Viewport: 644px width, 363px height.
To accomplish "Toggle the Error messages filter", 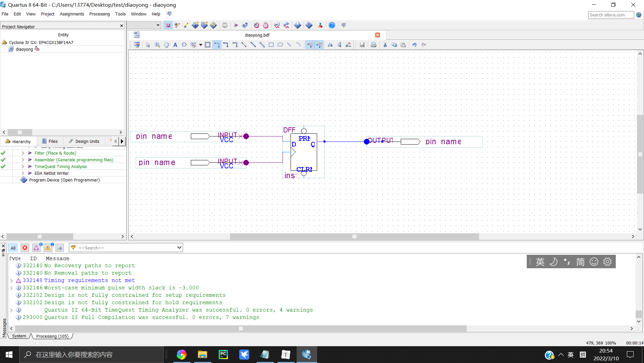I will click(x=25, y=248).
